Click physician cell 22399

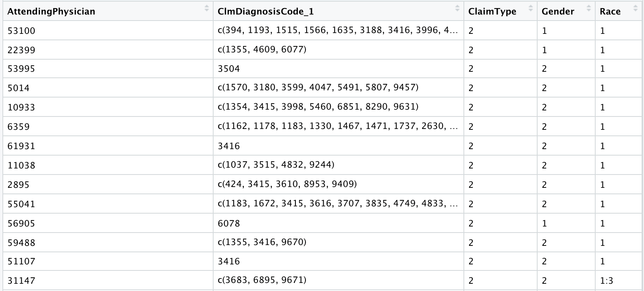pyautogui.click(x=108, y=50)
